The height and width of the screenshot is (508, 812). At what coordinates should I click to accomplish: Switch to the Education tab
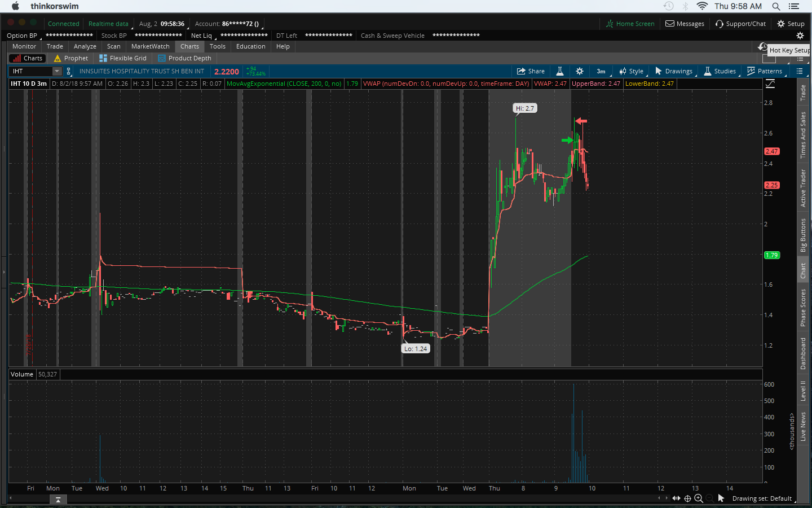(x=251, y=46)
